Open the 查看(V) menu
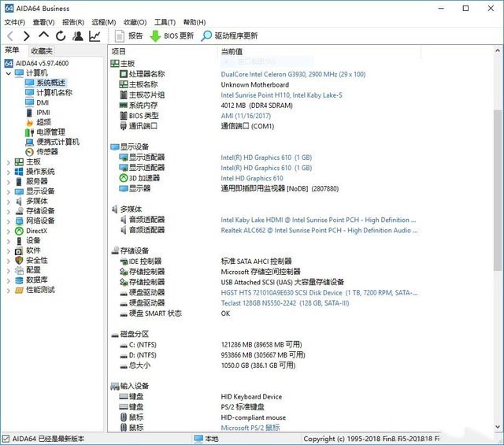Screen dimensions: 504x445 pyautogui.click(x=44, y=22)
